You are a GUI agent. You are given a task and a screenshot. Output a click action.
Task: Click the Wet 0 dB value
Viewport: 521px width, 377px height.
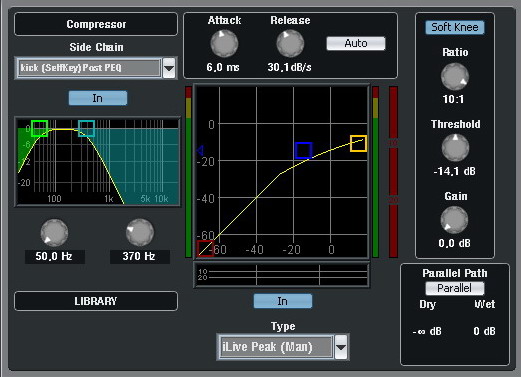click(484, 331)
